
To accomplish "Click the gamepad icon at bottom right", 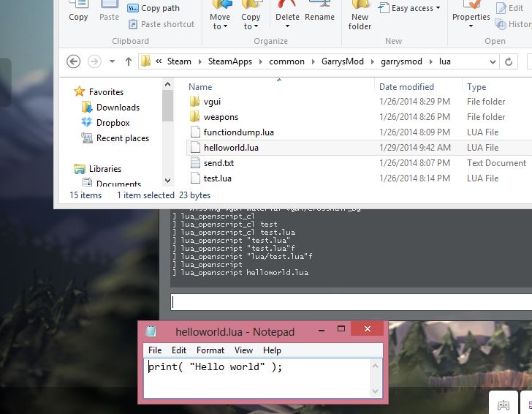I will click(x=503, y=404).
